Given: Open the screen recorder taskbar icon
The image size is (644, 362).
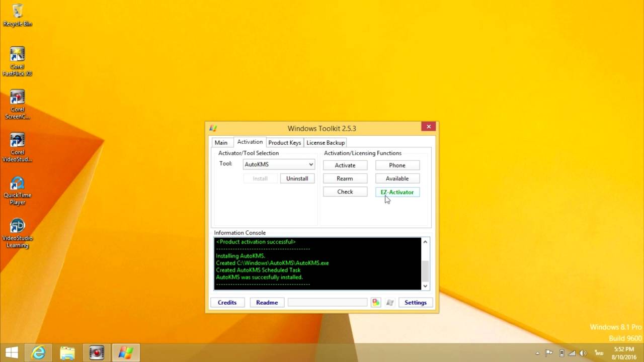Looking at the screenshot, I should [96, 353].
